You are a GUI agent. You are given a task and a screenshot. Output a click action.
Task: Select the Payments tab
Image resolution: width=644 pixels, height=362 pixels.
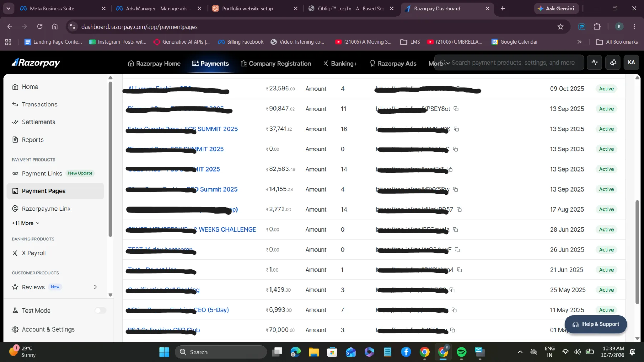click(210, 64)
